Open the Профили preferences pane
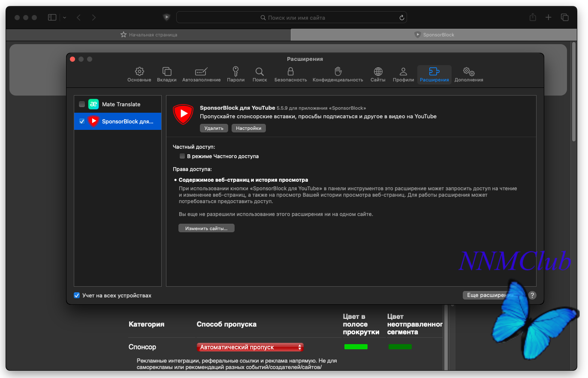 coord(403,75)
